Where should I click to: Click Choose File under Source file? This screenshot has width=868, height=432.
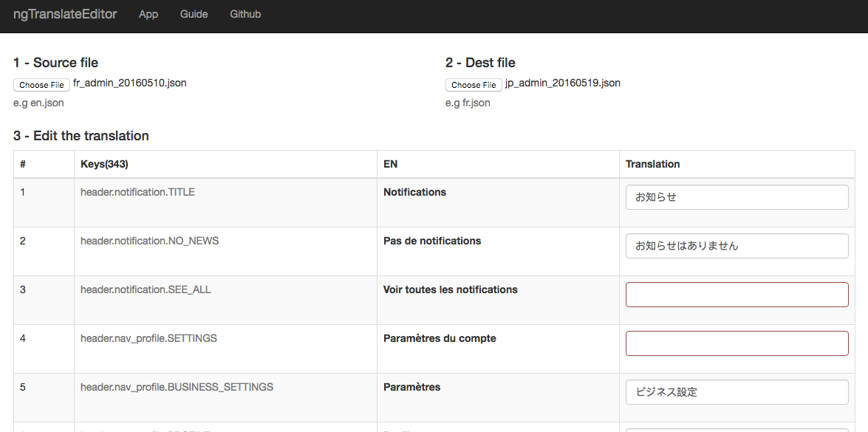41,84
